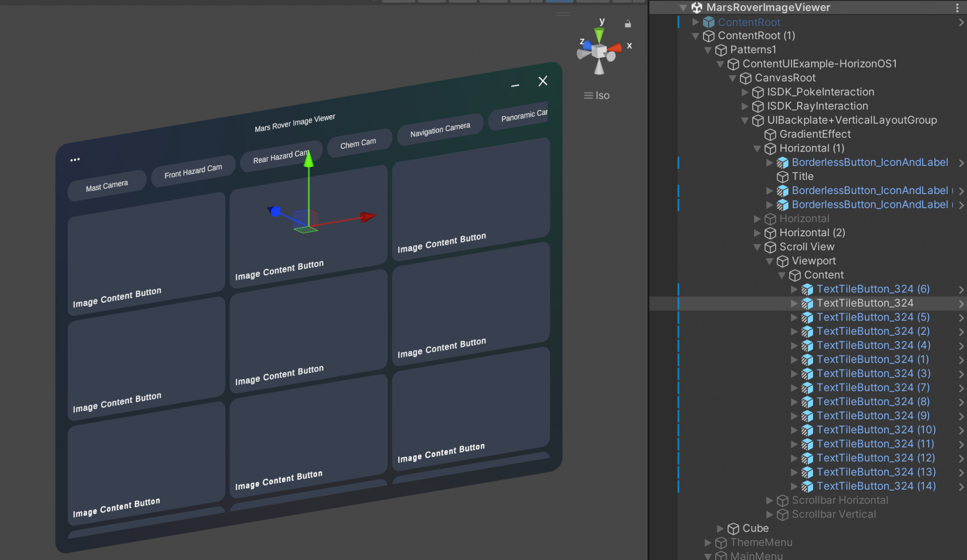Click the GradientEffect object icon
Viewport: 967px width, 560px height.
tap(770, 134)
